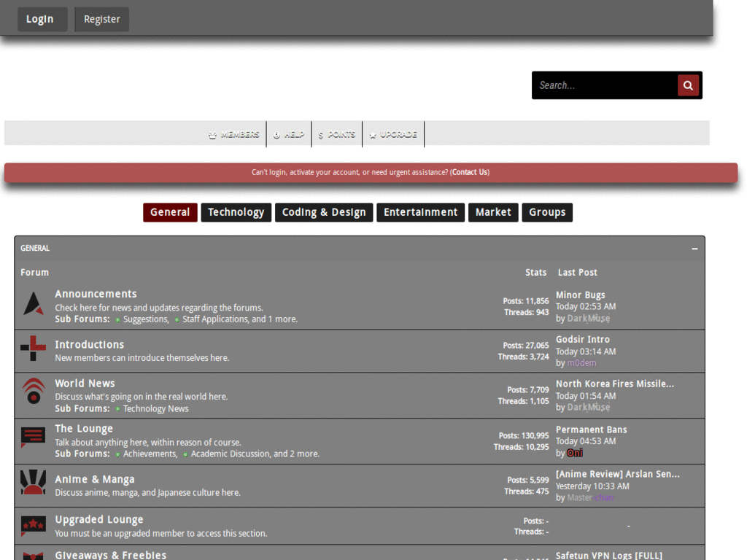
Task: Open the Help menu item
Action: [289, 135]
